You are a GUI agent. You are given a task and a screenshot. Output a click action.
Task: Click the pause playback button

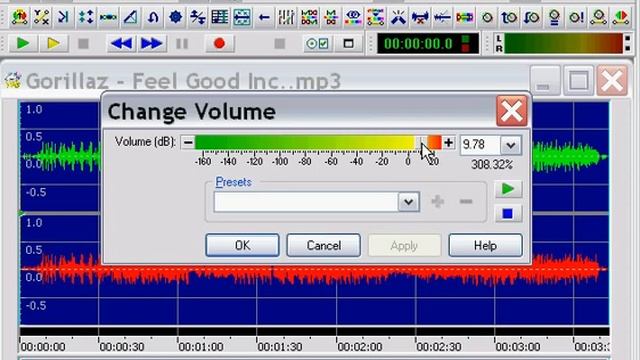pyautogui.click(x=182, y=43)
